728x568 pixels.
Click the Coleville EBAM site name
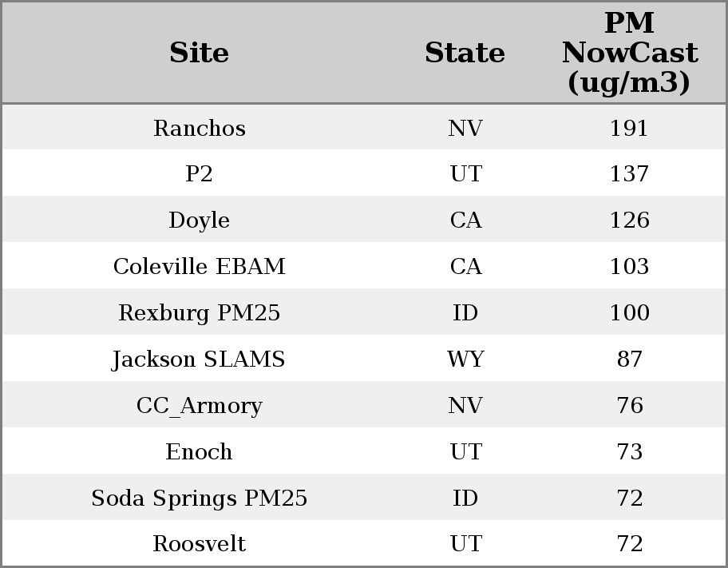pyautogui.click(x=200, y=267)
